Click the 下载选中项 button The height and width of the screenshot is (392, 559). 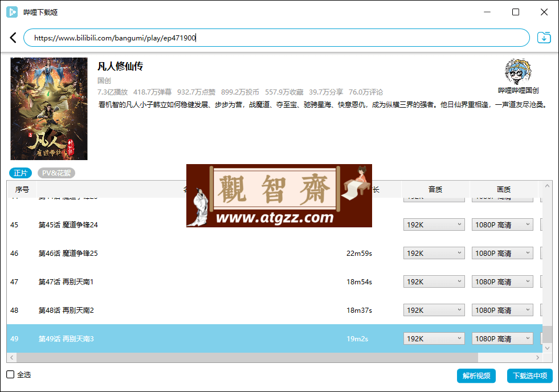530,375
